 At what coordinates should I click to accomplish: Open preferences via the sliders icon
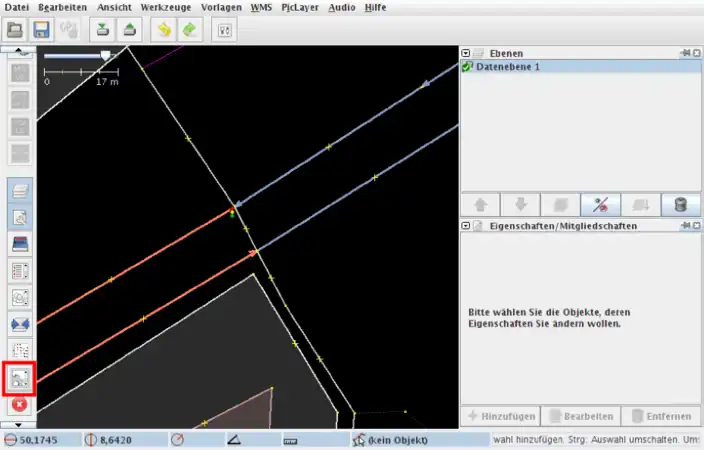click(x=225, y=30)
